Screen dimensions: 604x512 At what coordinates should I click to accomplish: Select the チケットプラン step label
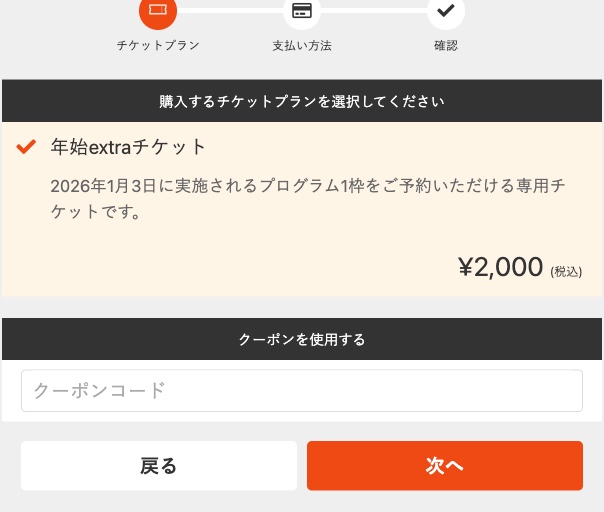point(158,46)
